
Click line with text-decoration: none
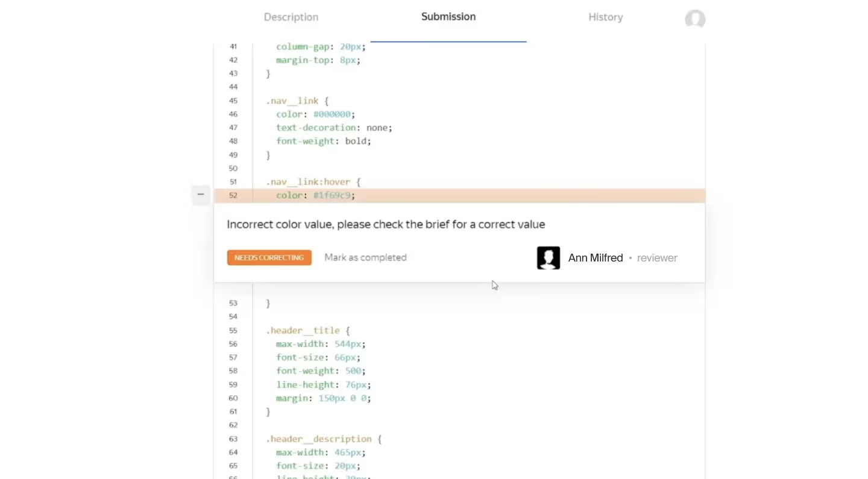pyautogui.click(x=334, y=128)
